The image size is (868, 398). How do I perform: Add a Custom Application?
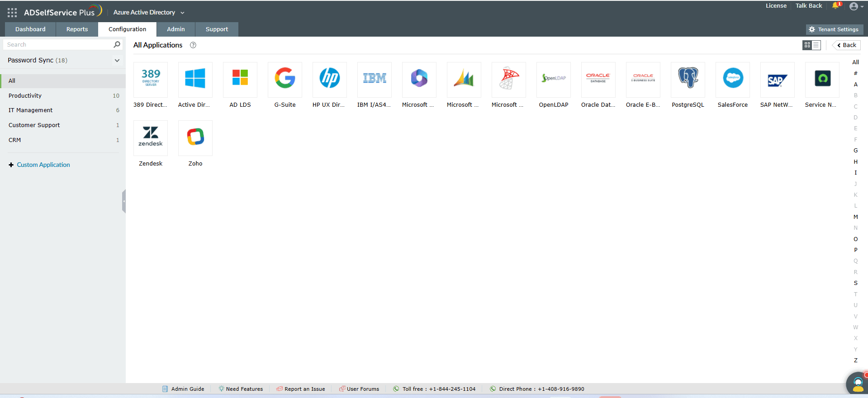coord(39,165)
